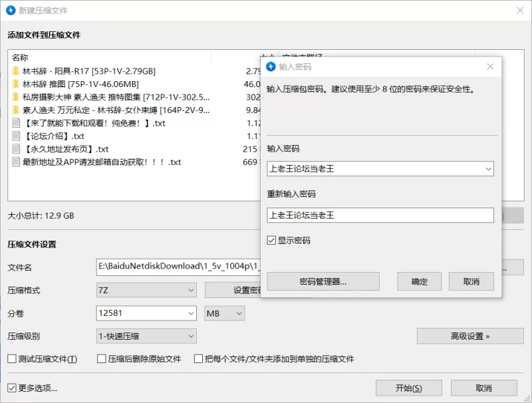Toggle the 更多选项... checkbox
Image resolution: width=532 pixels, height=403 pixels.
pyautogui.click(x=12, y=388)
